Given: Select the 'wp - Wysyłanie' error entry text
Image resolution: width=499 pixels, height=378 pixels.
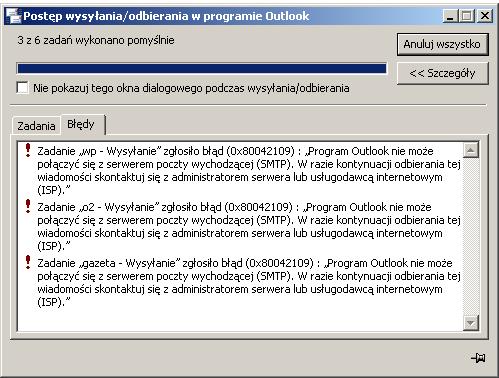Looking at the screenshot, I should pyautogui.click(x=249, y=171).
